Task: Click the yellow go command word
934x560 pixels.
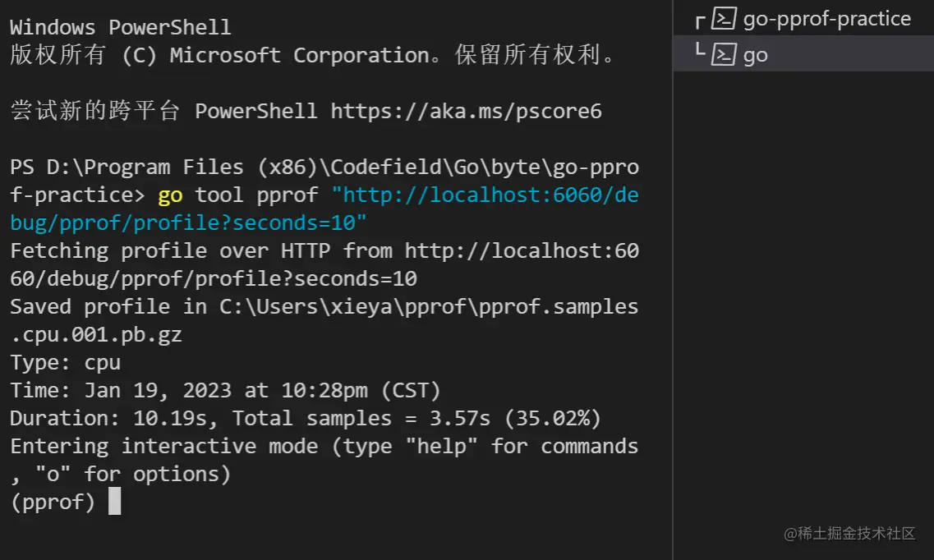Action: [170, 195]
